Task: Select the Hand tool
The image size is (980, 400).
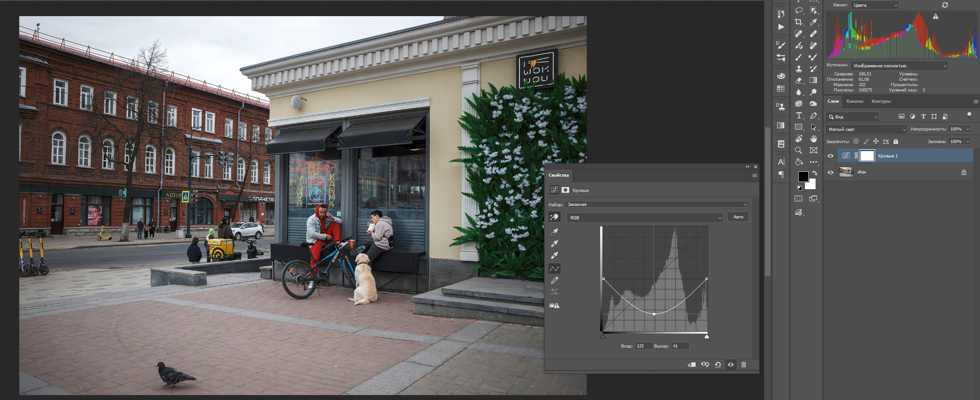Action: pyautogui.click(x=813, y=139)
